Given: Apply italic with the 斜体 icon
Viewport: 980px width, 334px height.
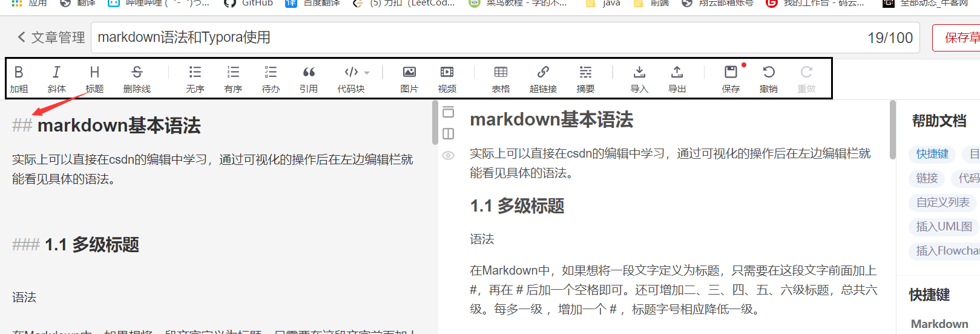Looking at the screenshot, I should point(56,79).
